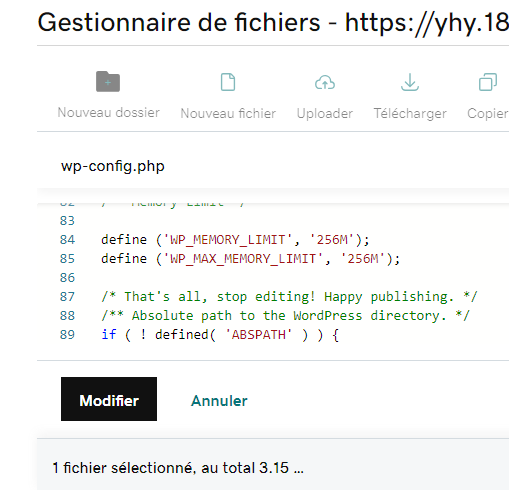Click the Nouveau dossier folder icon

click(x=108, y=82)
